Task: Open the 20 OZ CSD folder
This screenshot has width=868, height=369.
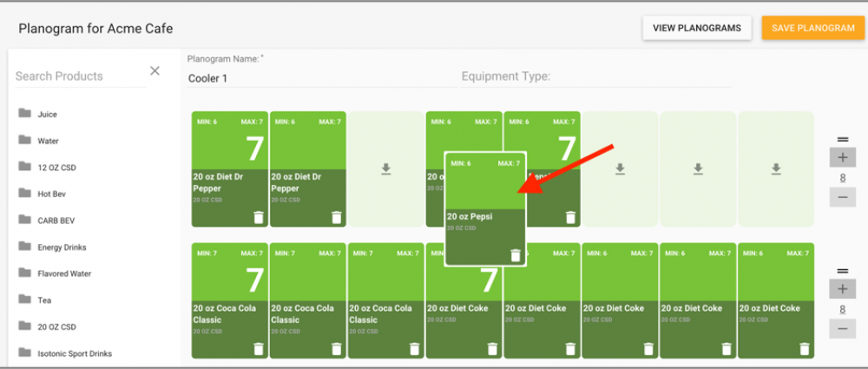Action: [47, 326]
